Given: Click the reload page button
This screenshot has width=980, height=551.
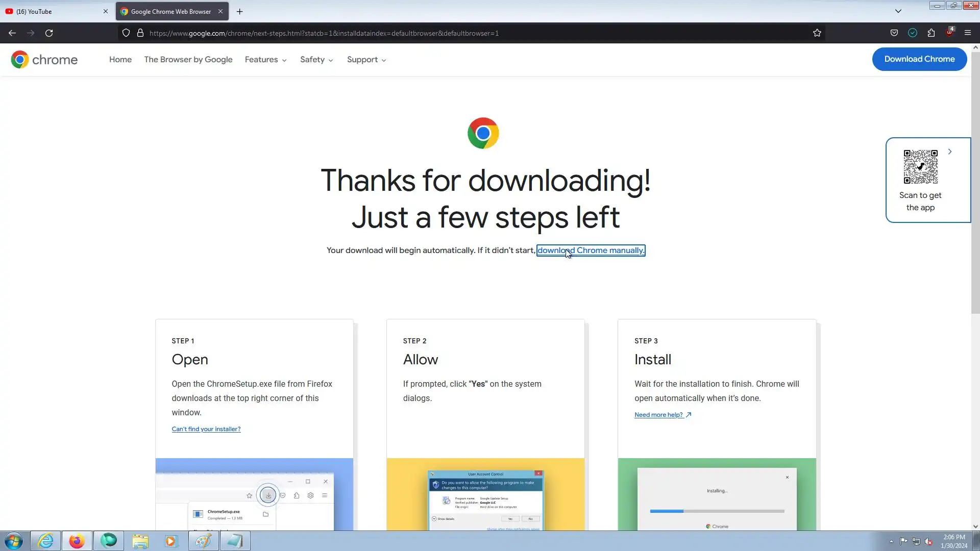Looking at the screenshot, I should click(49, 33).
